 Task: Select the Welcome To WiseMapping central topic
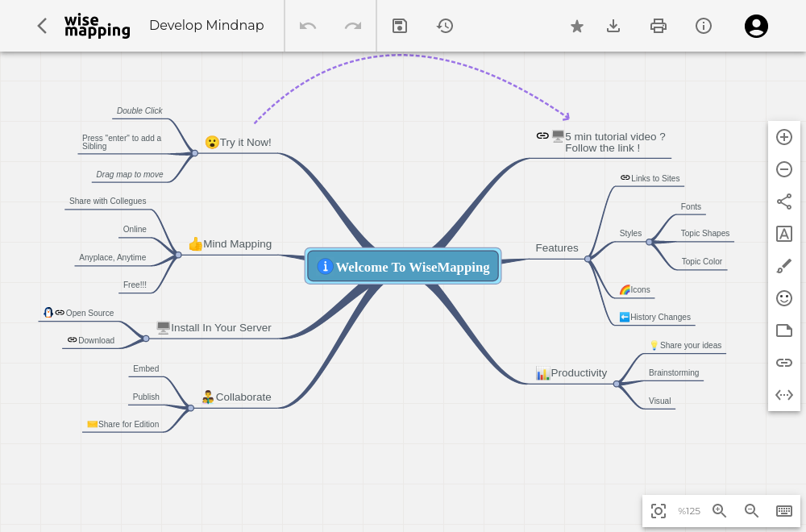point(403,266)
